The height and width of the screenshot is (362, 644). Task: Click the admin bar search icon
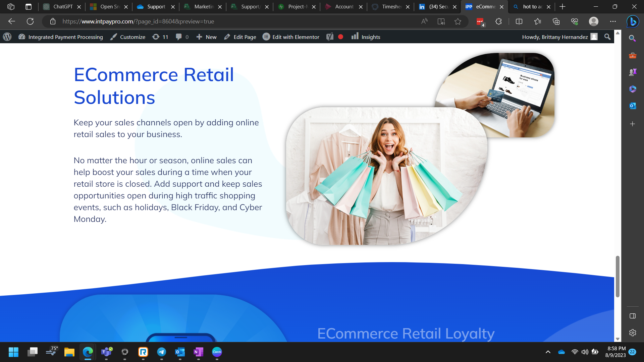(x=607, y=37)
